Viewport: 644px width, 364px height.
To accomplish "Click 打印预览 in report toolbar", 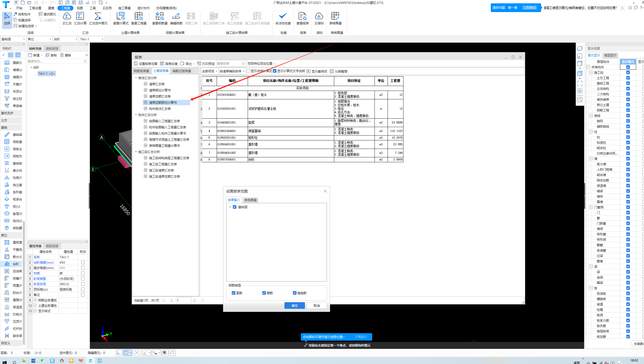I will (206, 64).
